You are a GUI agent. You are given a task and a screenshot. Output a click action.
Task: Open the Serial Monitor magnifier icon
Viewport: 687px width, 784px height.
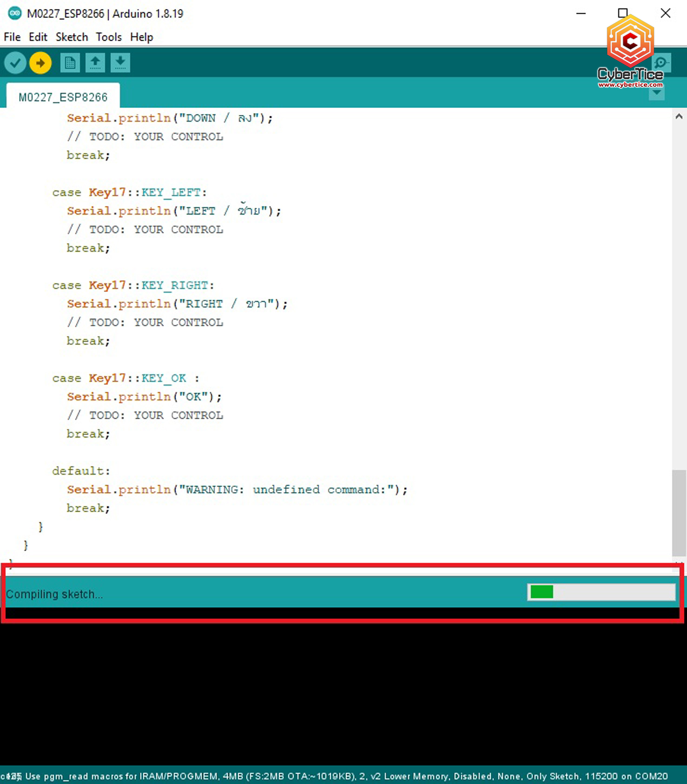[662, 63]
